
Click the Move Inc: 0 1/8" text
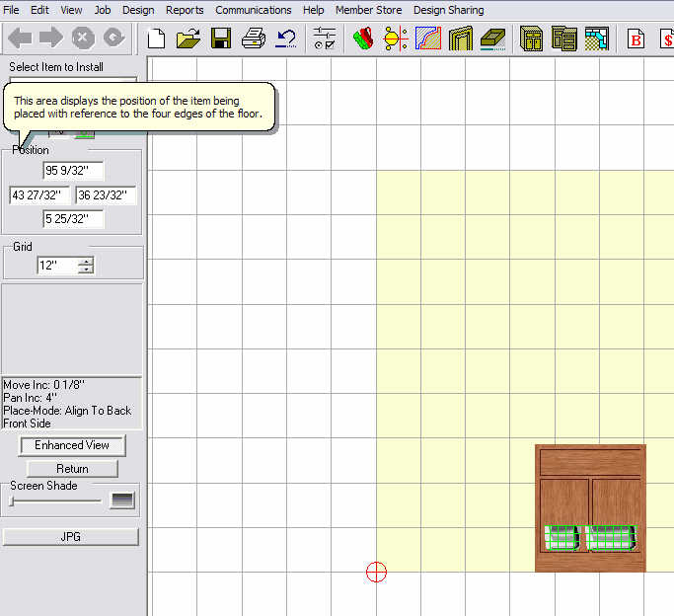[x=43, y=385]
